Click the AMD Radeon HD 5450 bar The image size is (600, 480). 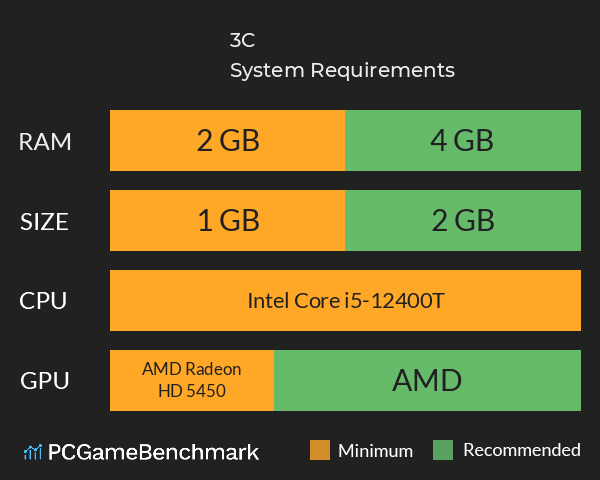click(x=192, y=380)
